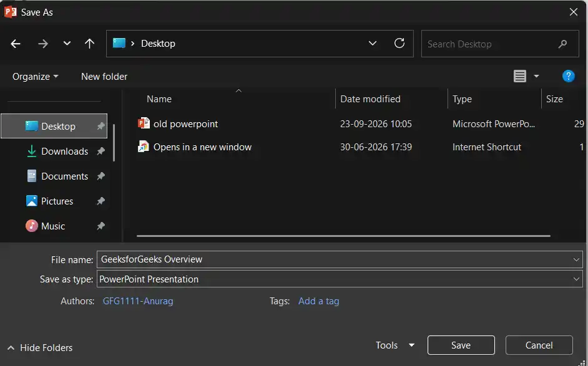
Task: Refresh the Desktop folder listing
Action: coord(399,44)
